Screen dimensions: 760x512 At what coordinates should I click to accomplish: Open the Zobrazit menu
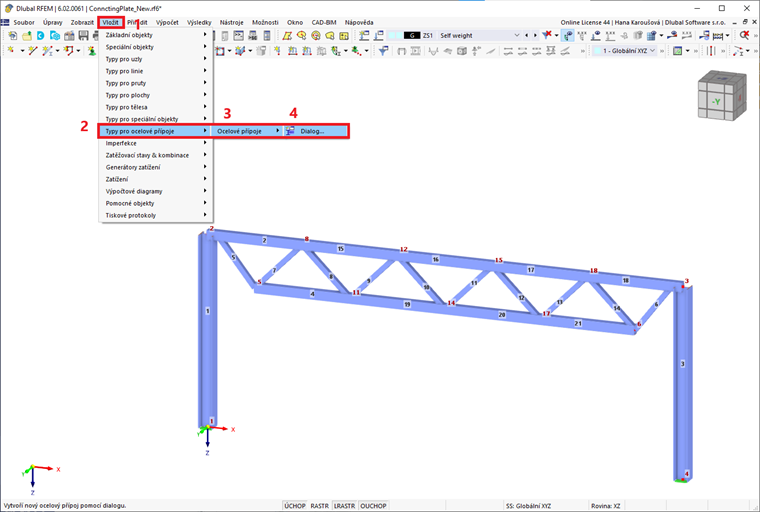[82, 22]
